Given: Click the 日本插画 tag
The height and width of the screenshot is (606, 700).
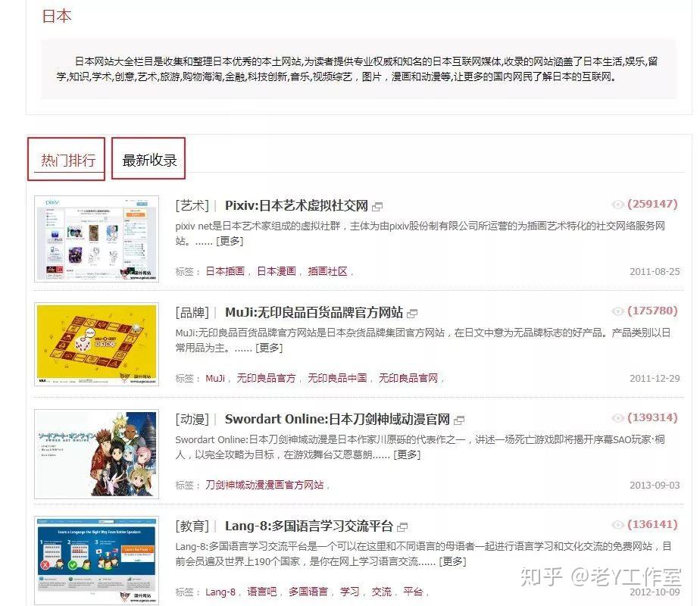Looking at the screenshot, I should 225,271.
